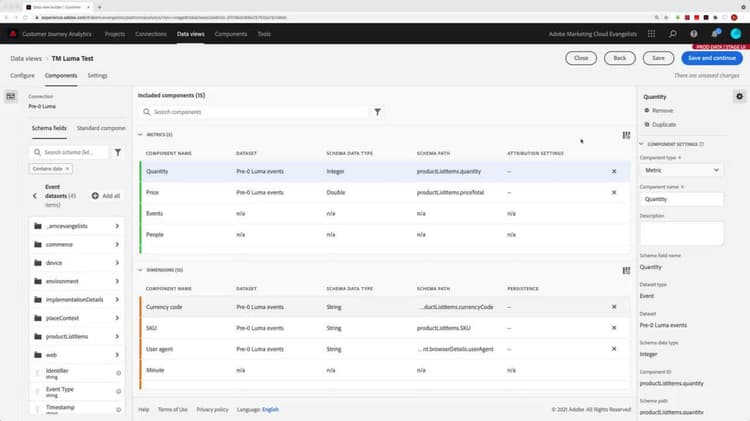Open the Component type dropdown
The height and width of the screenshot is (421, 750).
(681, 170)
